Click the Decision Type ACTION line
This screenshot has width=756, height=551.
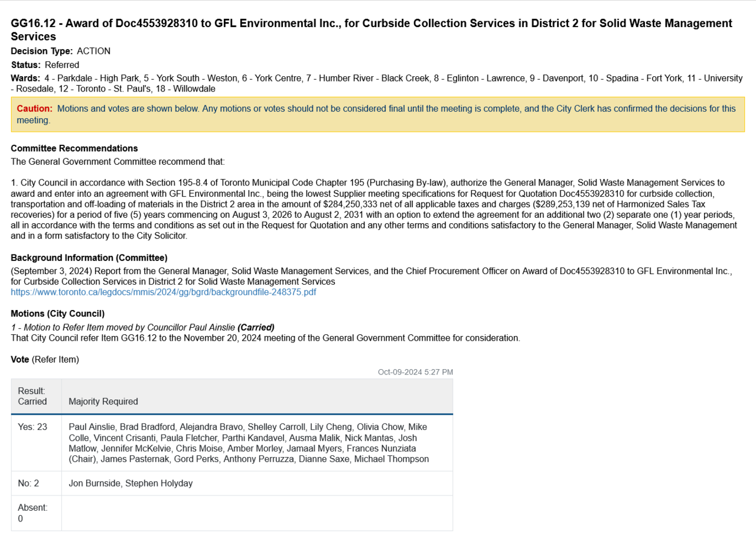[60, 51]
